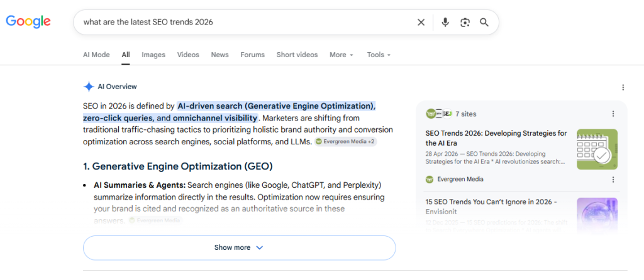This screenshot has width=644, height=280.
Task: Expand the More dropdown menu
Action: coord(341,55)
